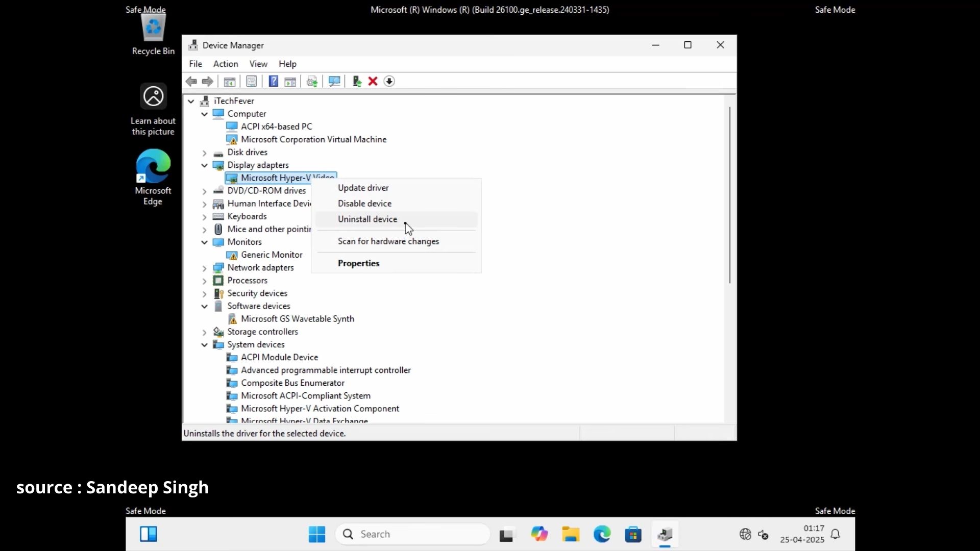Click the Properties sheet toolbar icon

point(252,81)
